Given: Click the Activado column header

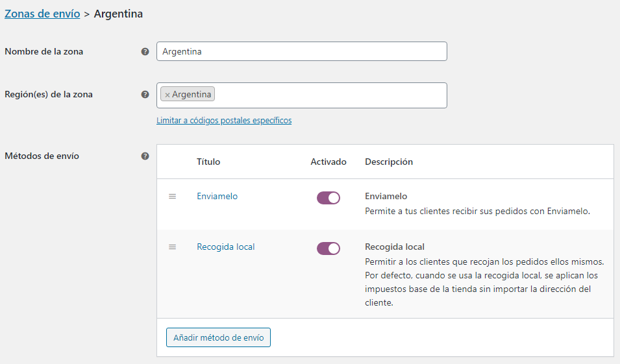Looking at the screenshot, I should [x=329, y=162].
